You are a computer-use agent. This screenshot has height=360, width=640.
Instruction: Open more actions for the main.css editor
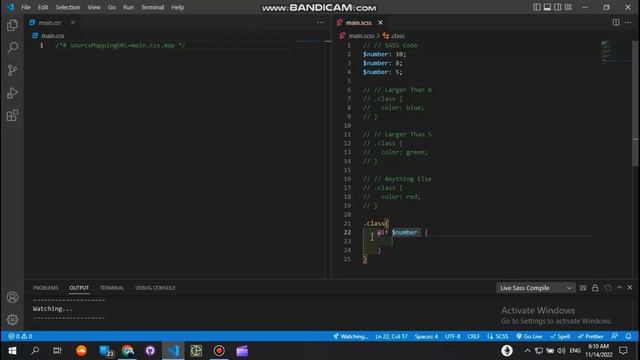[x=320, y=22]
